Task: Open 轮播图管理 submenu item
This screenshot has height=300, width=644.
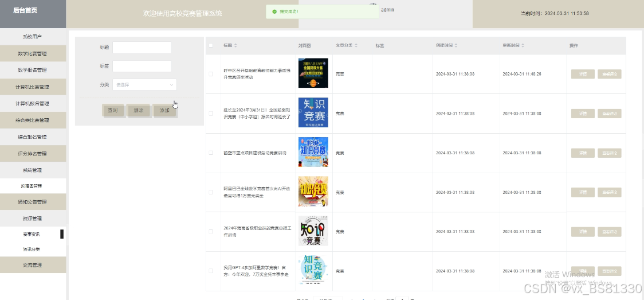Action: pos(33,186)
